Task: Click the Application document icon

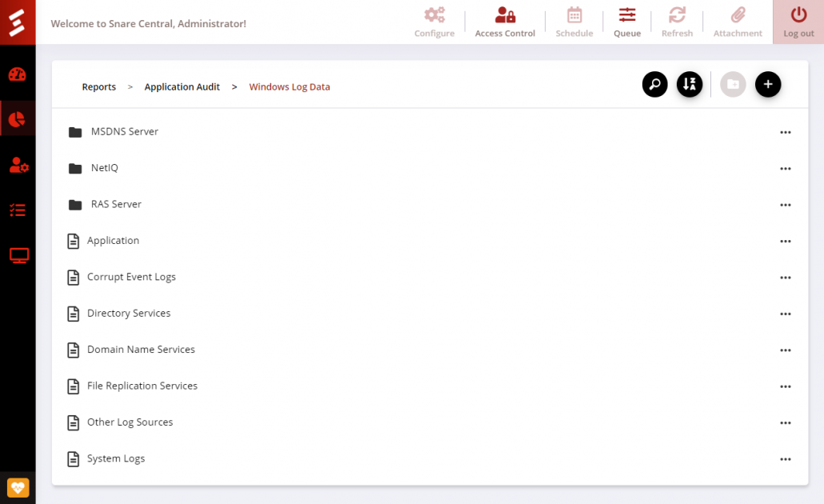Action: point(73,241)
